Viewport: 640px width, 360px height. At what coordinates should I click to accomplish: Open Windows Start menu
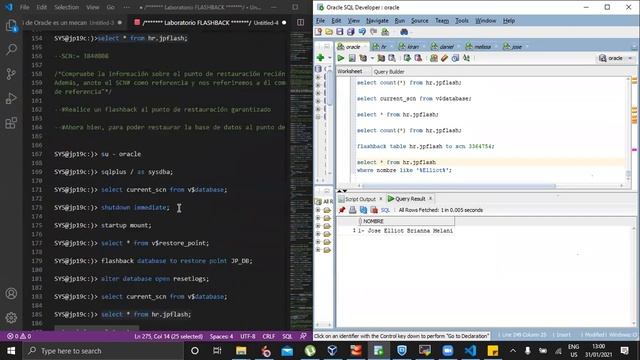11,351
